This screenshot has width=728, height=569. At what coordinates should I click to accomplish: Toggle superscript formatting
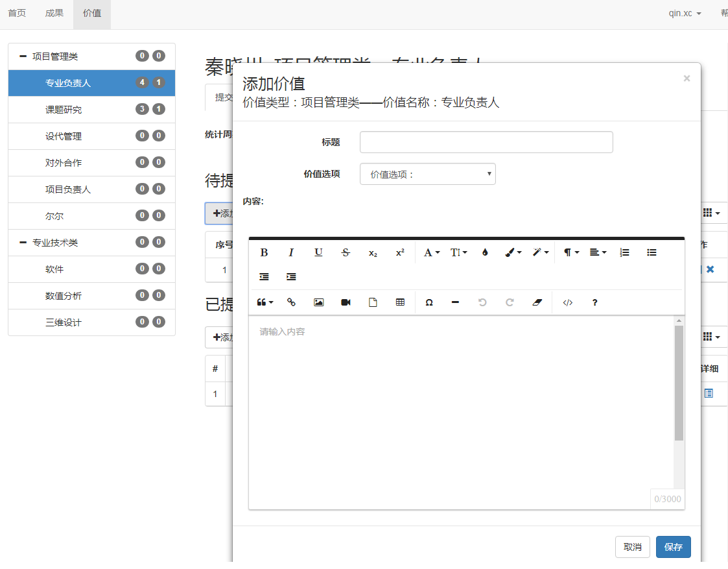pyautogui.click(x=400, y=252)
